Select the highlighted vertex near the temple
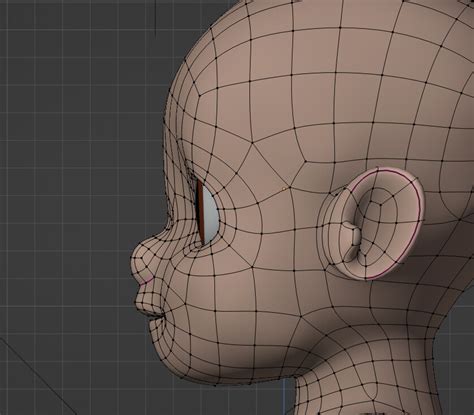This screenshot has height=415, width=474. pyautogui.click(x=284, y=189)
